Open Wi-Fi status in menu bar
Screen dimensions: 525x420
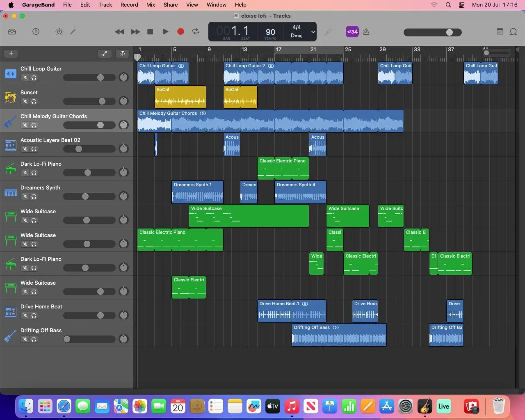click(434, 5)
